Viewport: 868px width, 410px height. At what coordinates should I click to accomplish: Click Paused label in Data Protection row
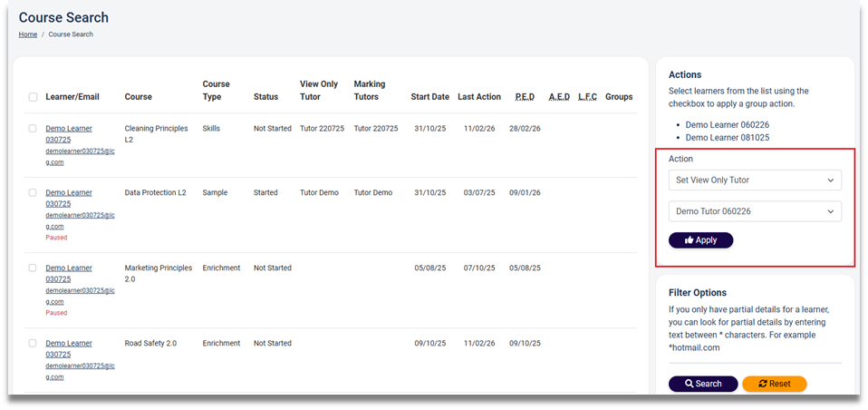coord(56,238)
